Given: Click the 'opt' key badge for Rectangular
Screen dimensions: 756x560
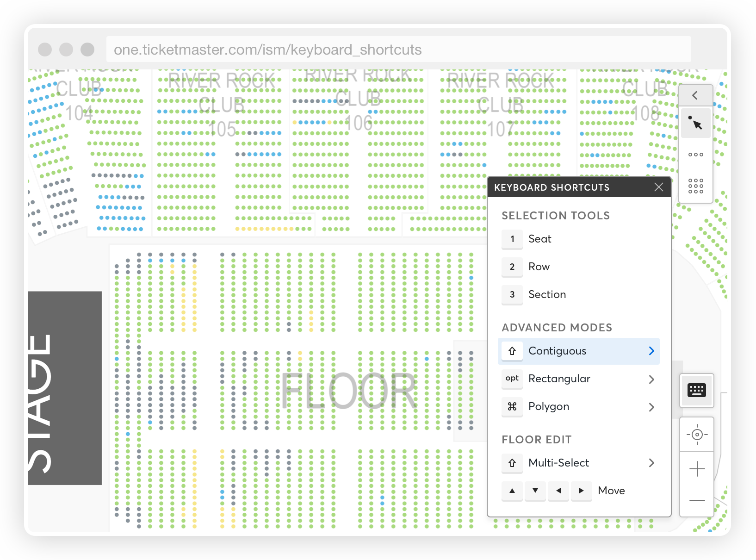Looking at the screenshot, I should [x=512, y=379].
